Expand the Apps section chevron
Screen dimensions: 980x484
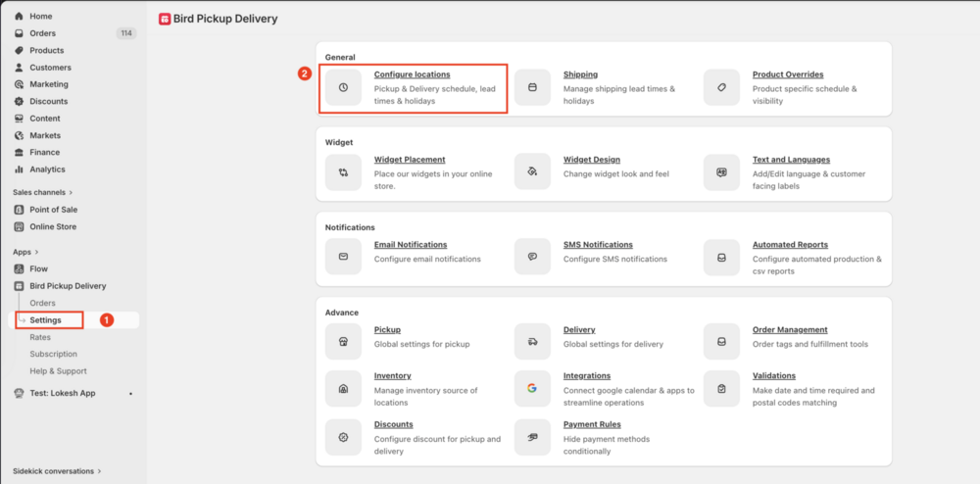point(36,253)
